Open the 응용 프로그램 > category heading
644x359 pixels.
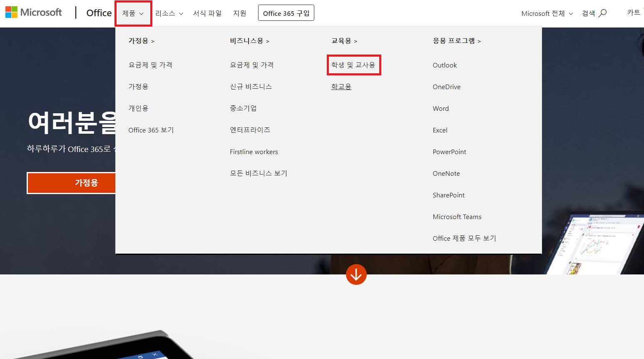[457, 41]
